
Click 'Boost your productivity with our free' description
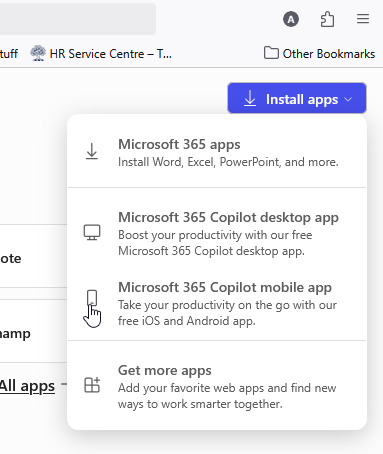point(215,235)
